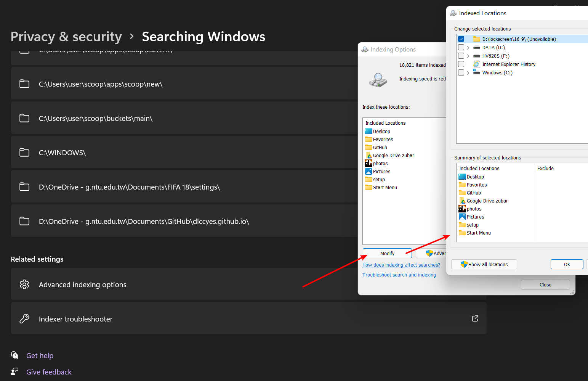Select photos in Summary of selected locations

click(474, 209)
